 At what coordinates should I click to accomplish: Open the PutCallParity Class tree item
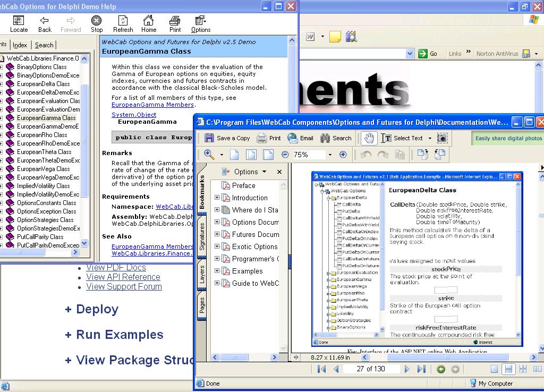pyautogui.click(x=40, y=237)
